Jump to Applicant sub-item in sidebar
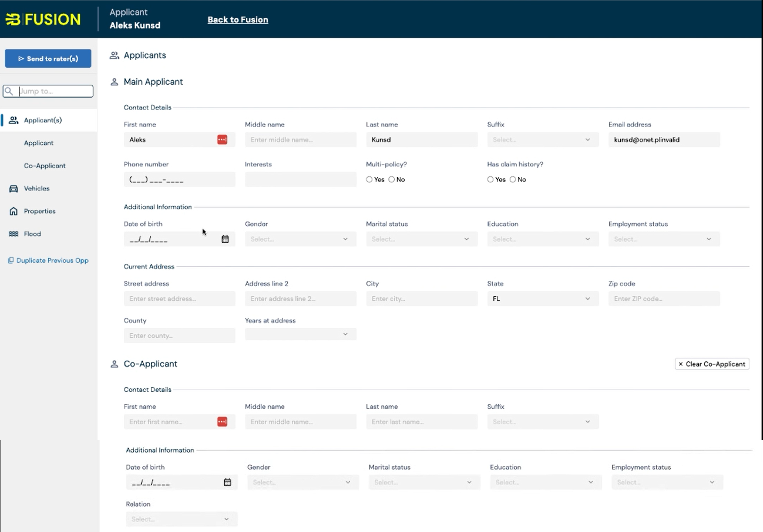763x532 pixels. (39, 143)
